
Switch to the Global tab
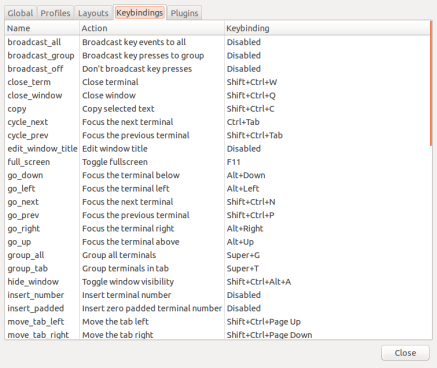pos(20,13)
